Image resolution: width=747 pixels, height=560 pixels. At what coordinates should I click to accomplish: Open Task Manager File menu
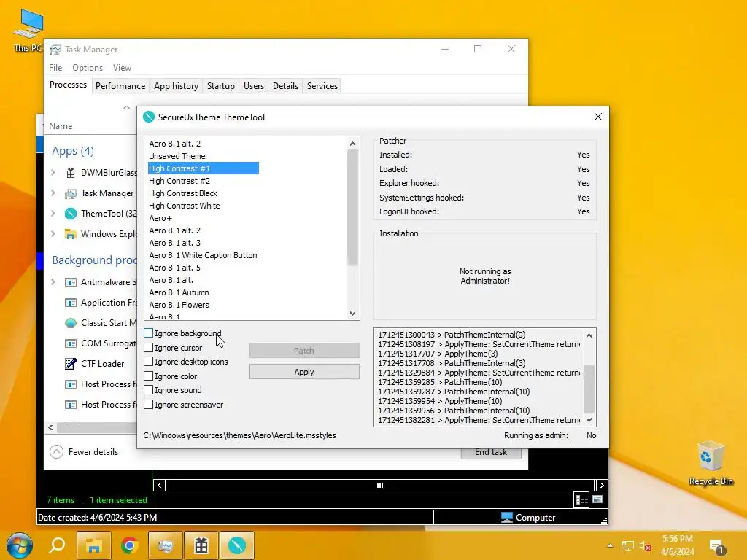click(x=55, y=68)
